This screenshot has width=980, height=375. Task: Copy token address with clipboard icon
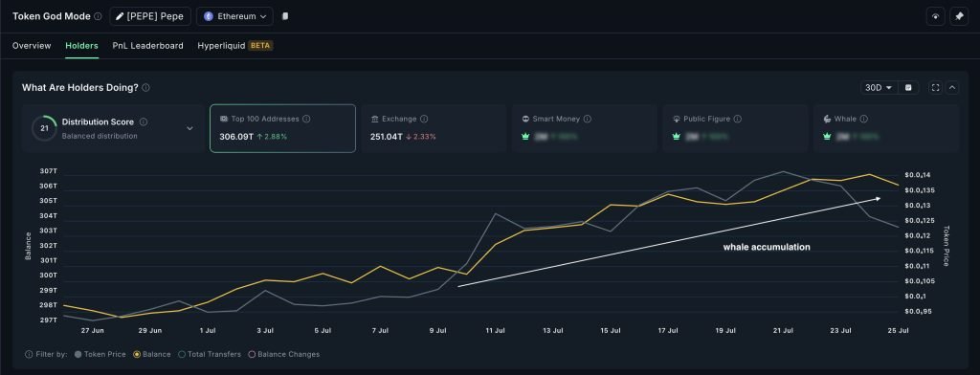tap(285, 16)
